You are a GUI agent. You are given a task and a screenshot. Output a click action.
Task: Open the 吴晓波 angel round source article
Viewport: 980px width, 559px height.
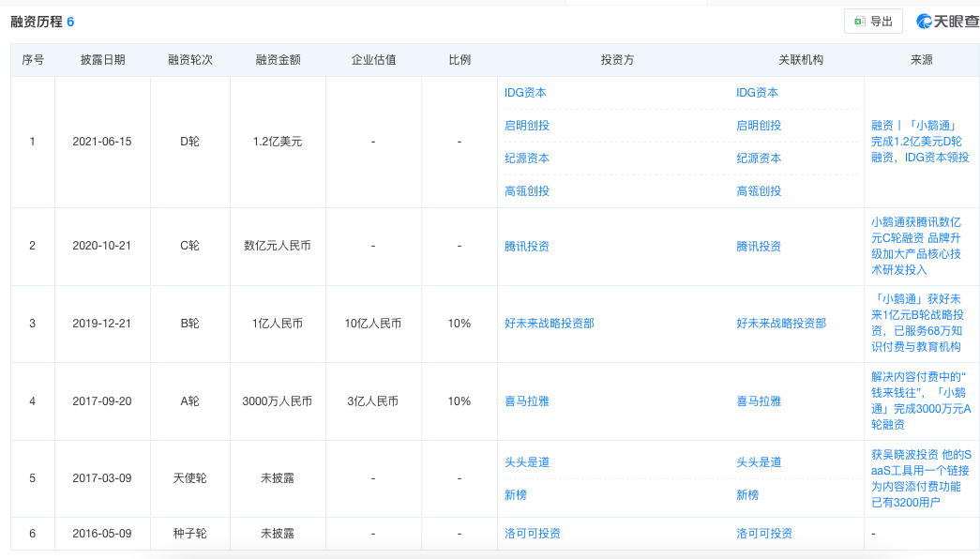pyautogui.click(x=920, y=478)
